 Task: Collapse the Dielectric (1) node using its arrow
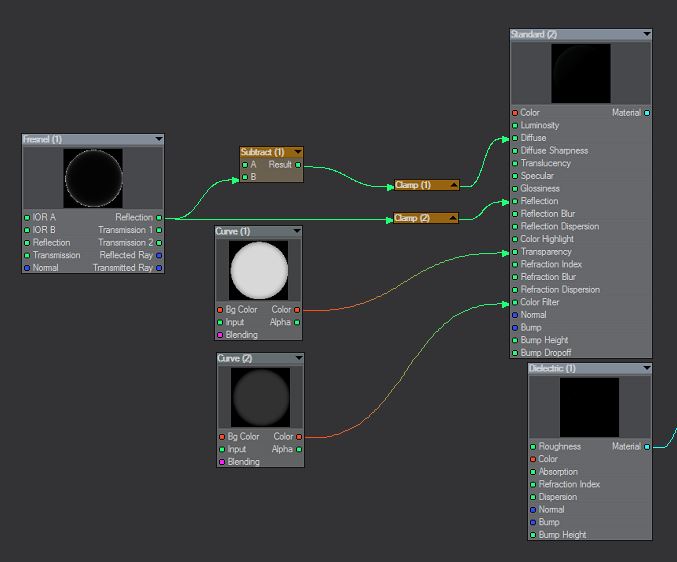coord(646,369)
